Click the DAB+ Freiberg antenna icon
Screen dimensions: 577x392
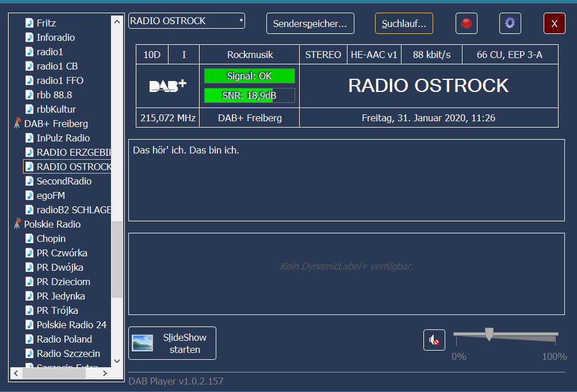coord(17,124)
